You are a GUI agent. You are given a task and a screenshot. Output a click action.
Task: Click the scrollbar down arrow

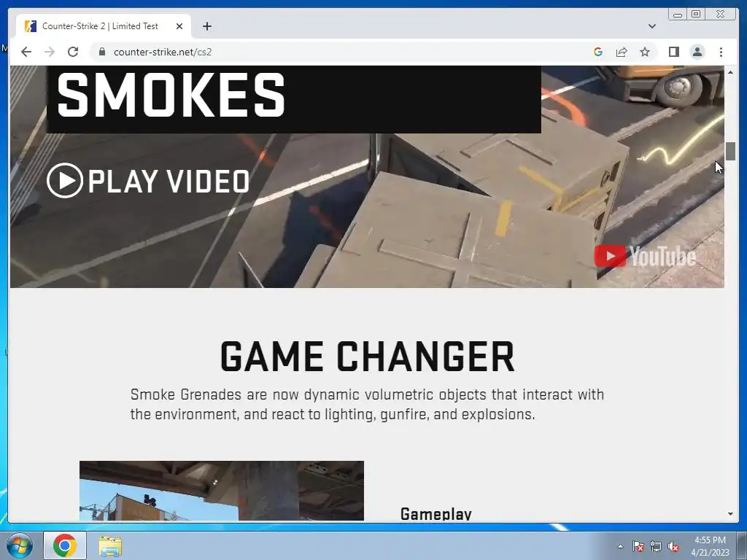coord(730,514)
